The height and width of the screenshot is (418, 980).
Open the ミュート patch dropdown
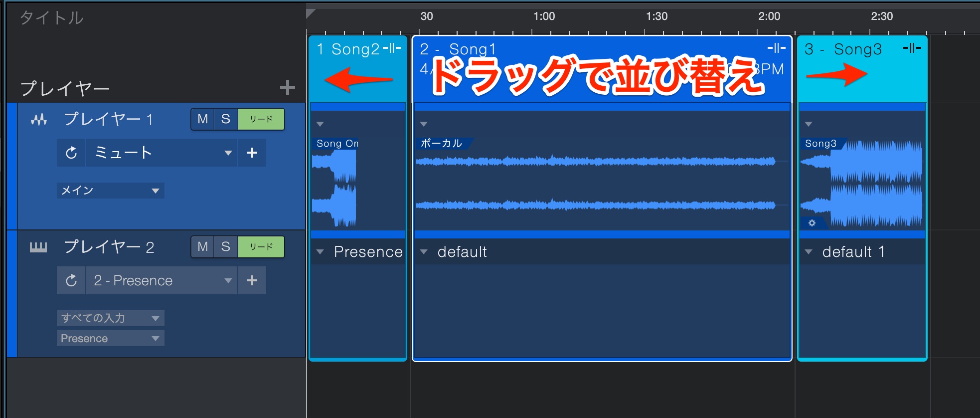tap(162, 153)
